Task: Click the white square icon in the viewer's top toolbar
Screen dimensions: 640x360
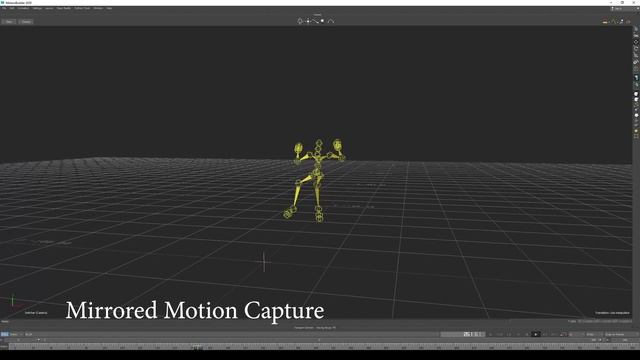Action: tap(322, 21)
